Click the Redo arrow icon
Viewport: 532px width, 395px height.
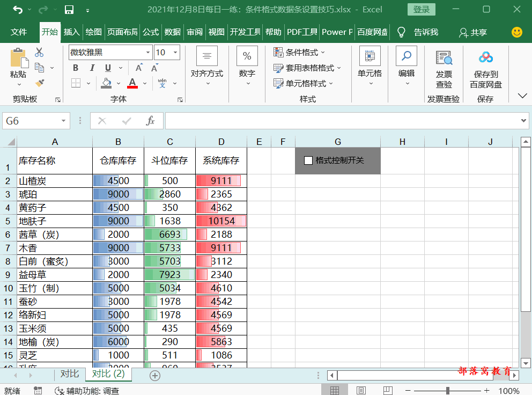43,10
